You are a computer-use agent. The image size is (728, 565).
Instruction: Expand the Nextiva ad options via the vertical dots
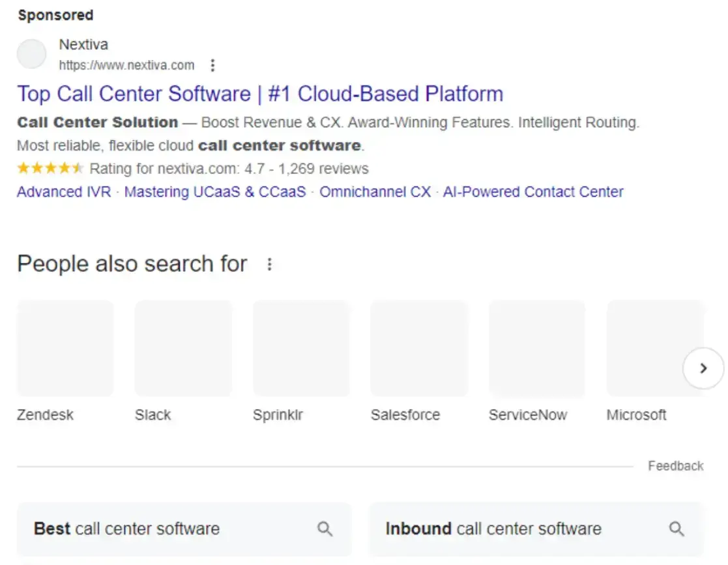[213, 65]
